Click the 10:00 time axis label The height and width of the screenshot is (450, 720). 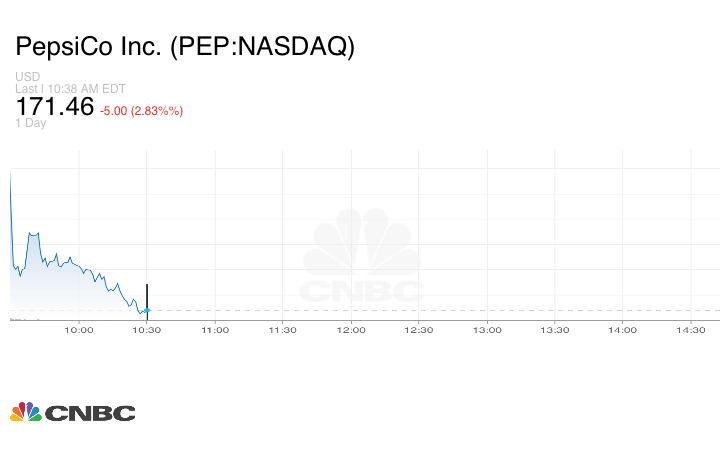(79, 329)
